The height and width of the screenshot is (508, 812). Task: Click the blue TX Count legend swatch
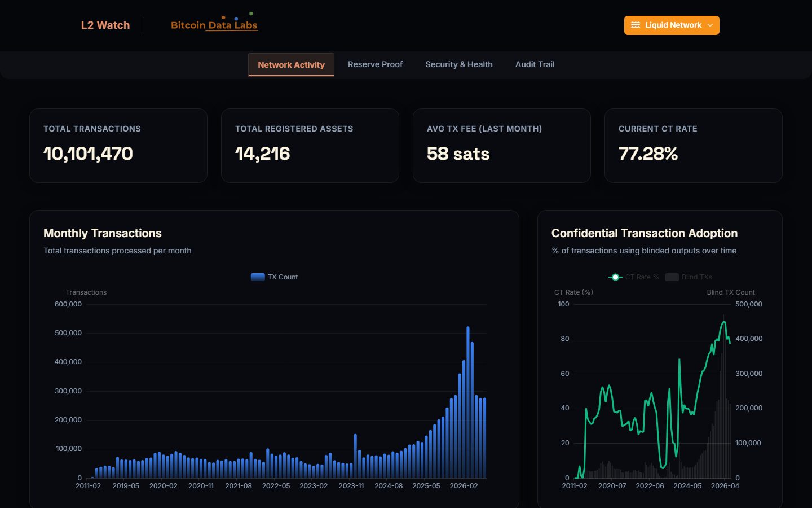tap(258, 277)
